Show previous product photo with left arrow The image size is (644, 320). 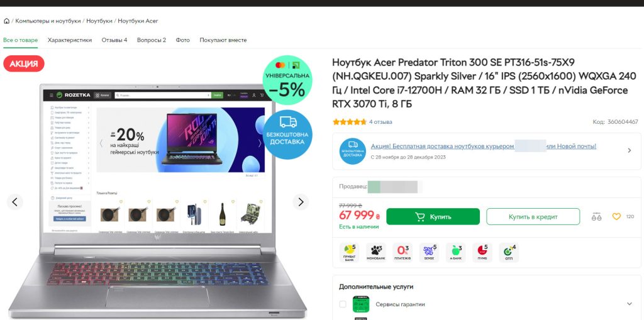tap(15, 202)
